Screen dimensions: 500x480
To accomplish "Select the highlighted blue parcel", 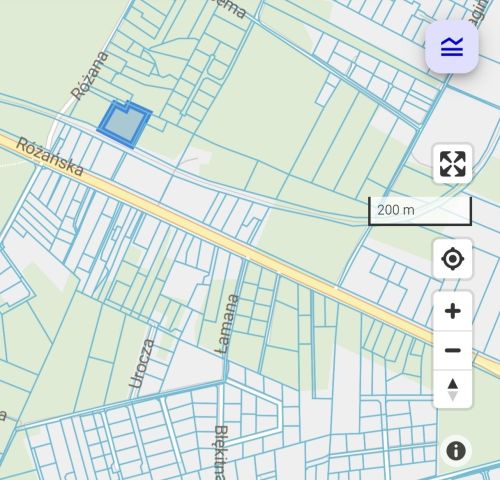I will coord(125,124).
